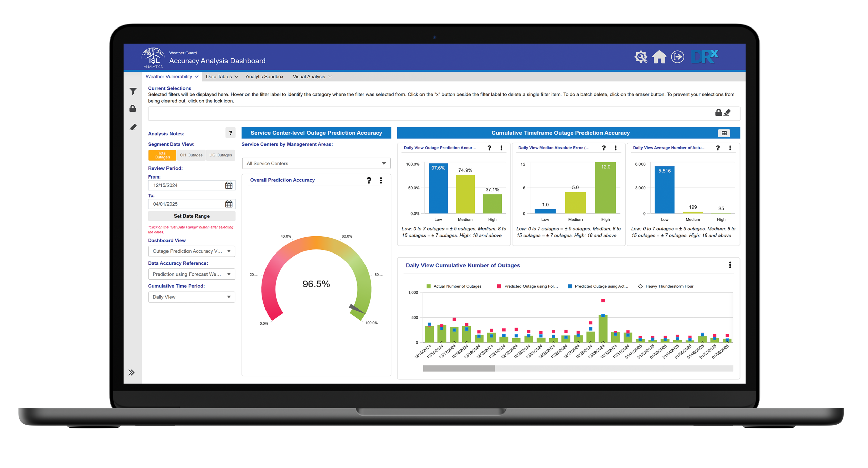Click the table view icon in Cumulative header
The height and width of the screenshot is (468, 868).
pyautogui.click(x=724, y=133)
